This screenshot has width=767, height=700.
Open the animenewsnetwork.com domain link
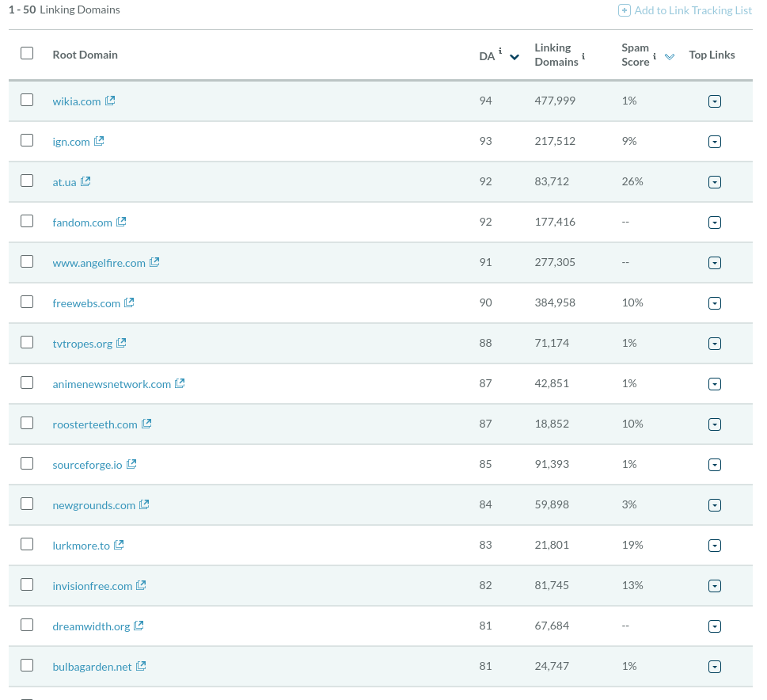click(112, 384)
